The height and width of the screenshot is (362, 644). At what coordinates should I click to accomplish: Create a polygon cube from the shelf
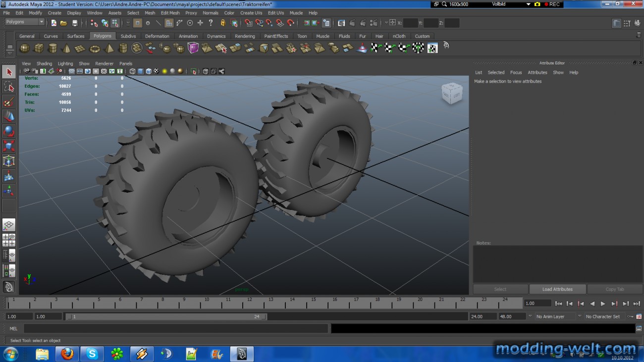tap(39, 48)
